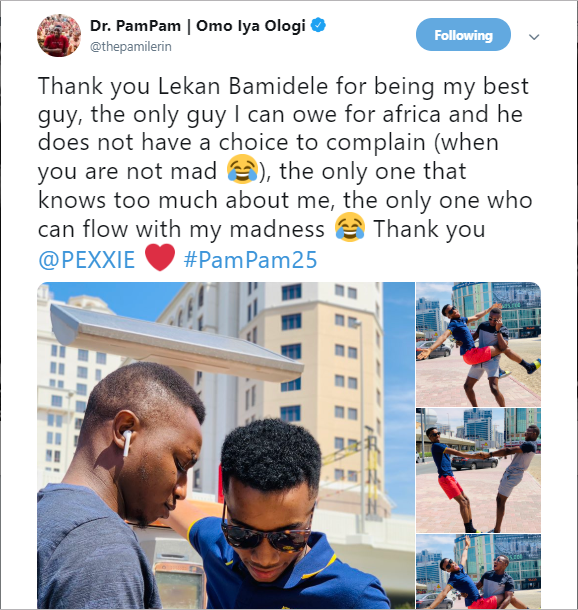This screenshot has height=610, width=578.
Task: Open the @thepamilerin handle
Action: pyautogui.click(x=131, y=46)
